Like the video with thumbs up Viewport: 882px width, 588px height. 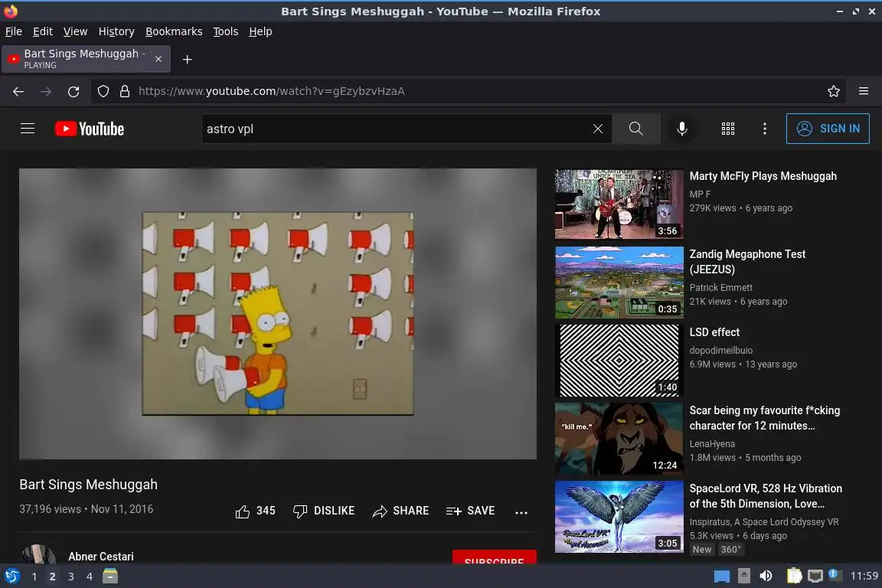tap(256, 511)
